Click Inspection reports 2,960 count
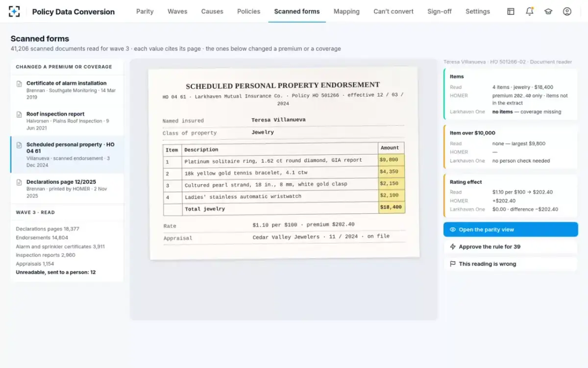 46,255
